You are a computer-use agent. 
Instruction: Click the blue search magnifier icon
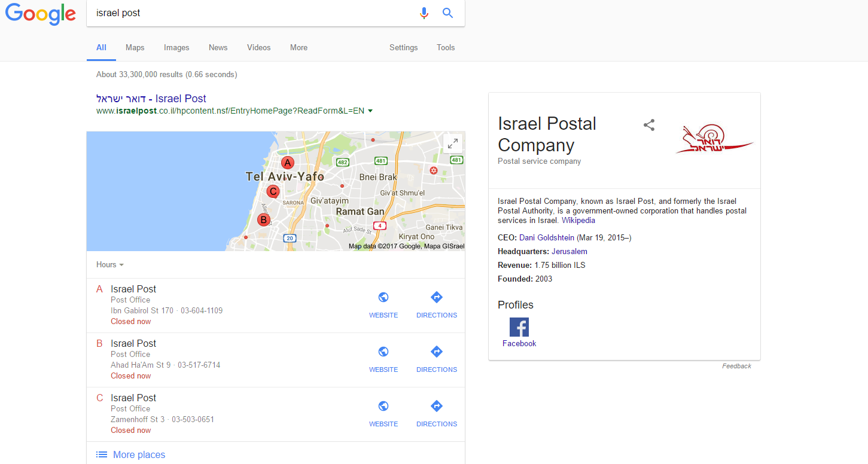pos(447,13)
